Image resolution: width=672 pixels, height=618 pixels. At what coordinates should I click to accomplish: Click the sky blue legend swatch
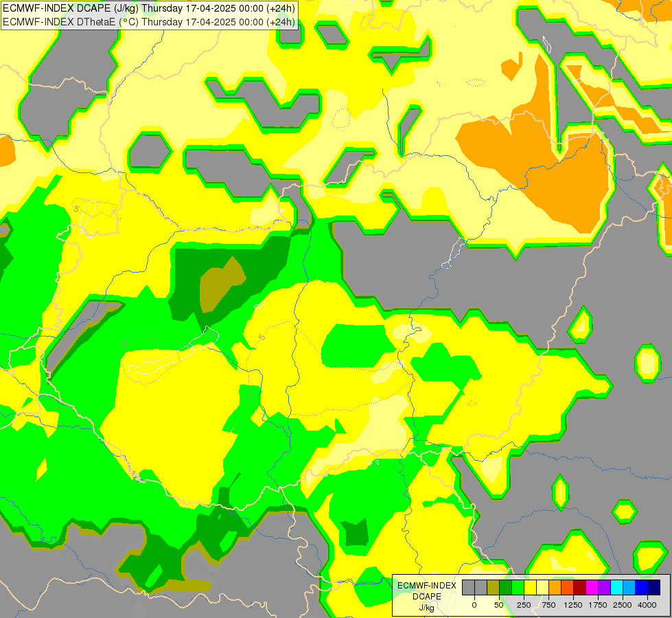click(x=629, y=588)
